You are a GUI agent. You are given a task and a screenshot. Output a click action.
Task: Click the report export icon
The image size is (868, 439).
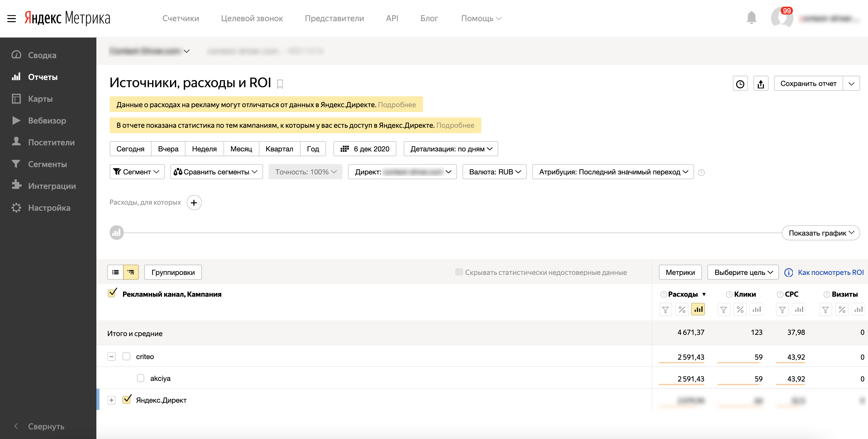(x=760, y=84)
